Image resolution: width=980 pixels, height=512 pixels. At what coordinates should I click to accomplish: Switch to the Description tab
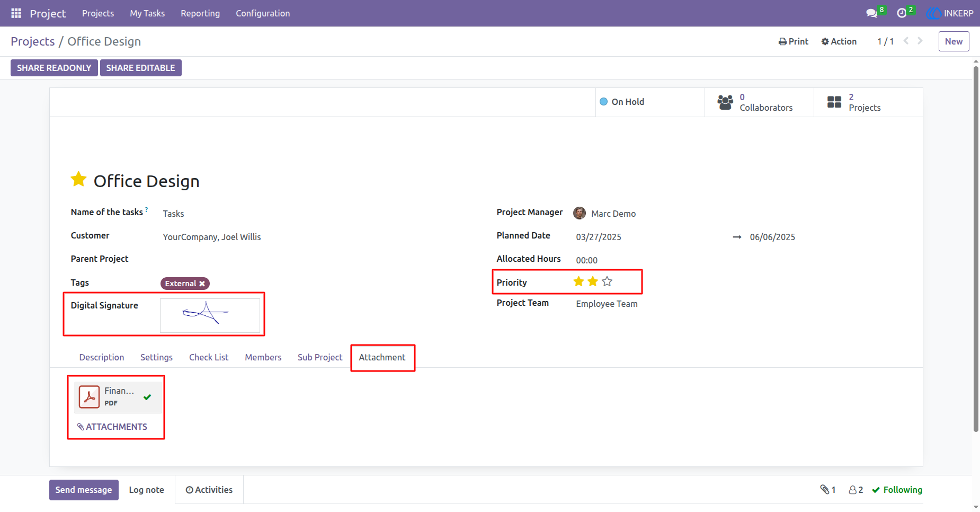pos(102,357)
